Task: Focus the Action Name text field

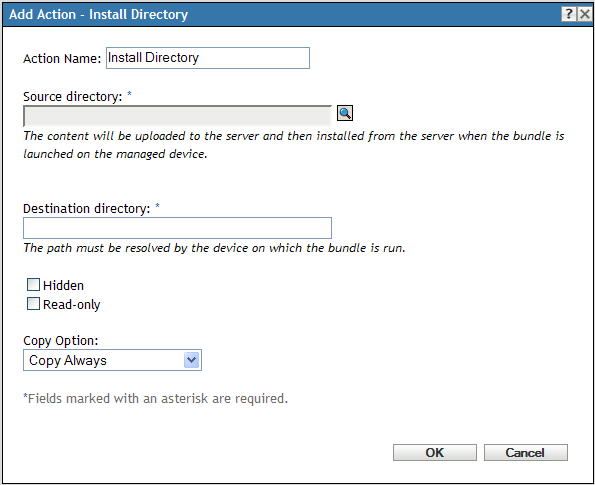Action: tap(208, 58)
